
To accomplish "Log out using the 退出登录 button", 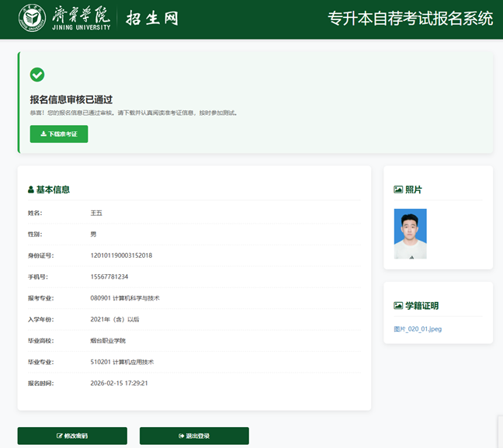I will coord(194,436).
